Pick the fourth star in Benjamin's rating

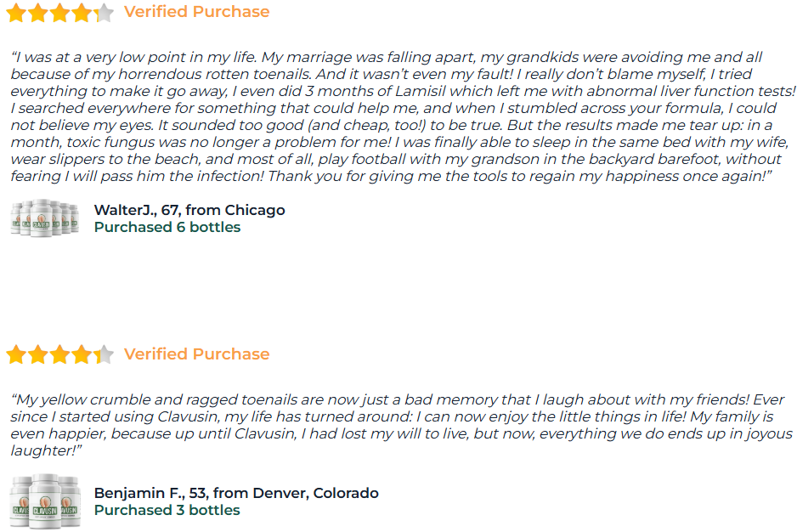pyautogui.click(x=82, y=354)
